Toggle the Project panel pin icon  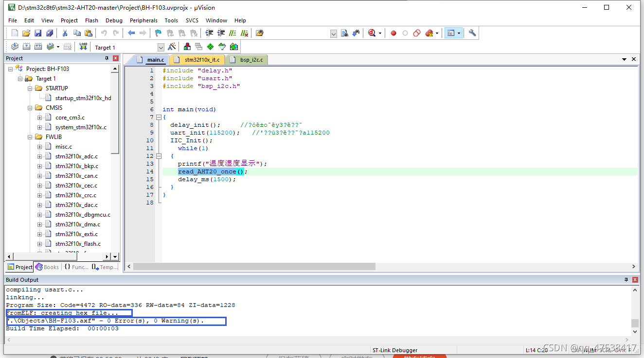[107, 58]
